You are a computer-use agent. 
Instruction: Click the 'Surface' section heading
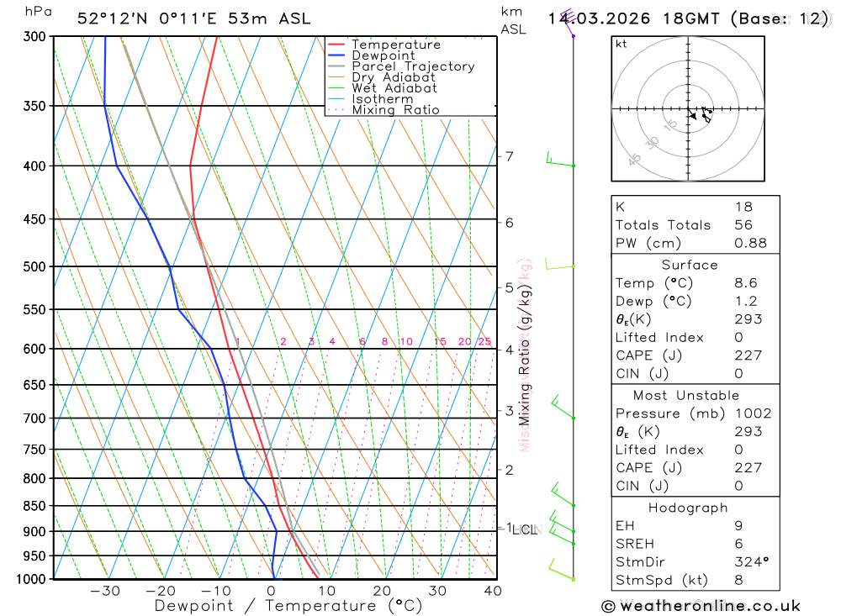(690, 265)
